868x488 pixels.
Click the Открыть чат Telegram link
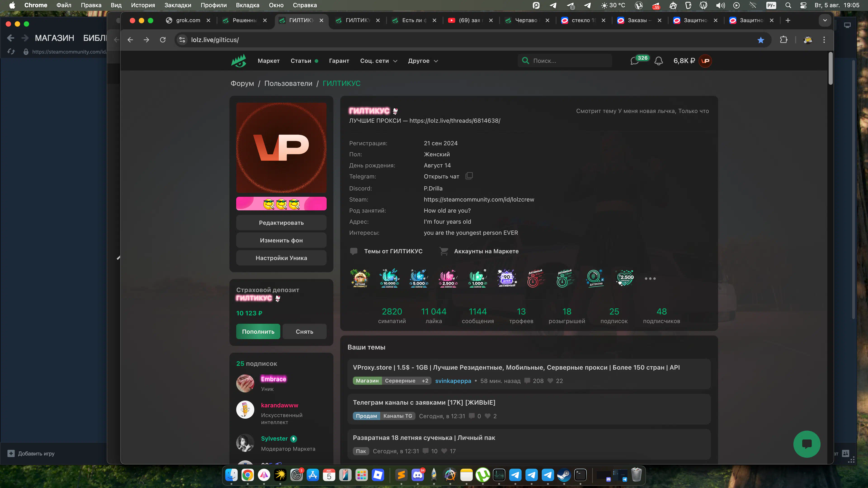tap(441, 176)
